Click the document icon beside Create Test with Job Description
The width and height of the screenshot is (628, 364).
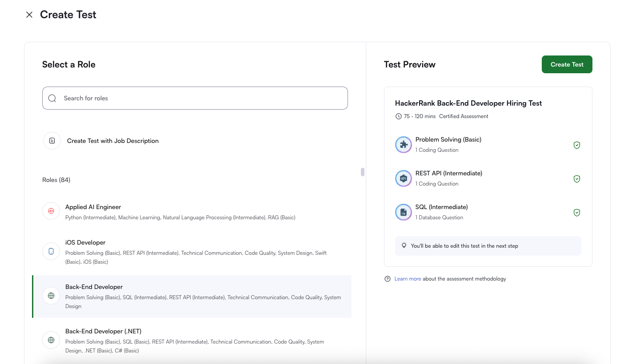tap(52, 140)
